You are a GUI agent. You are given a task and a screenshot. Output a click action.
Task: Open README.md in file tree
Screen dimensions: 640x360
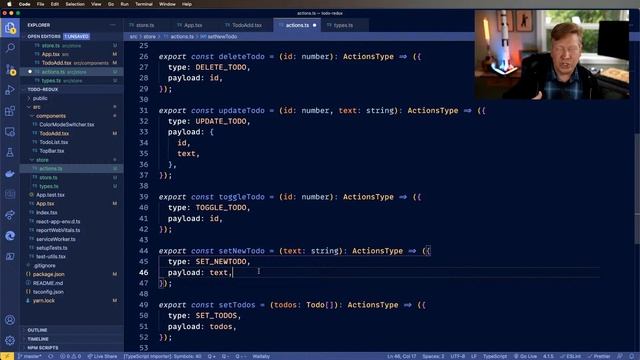48,283
